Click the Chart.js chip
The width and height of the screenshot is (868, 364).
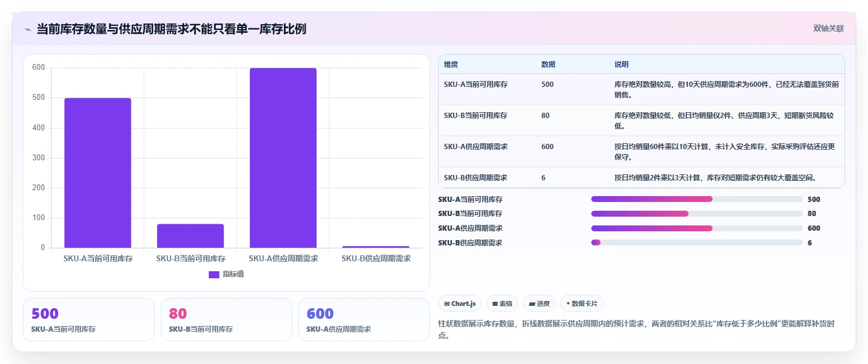460,304
